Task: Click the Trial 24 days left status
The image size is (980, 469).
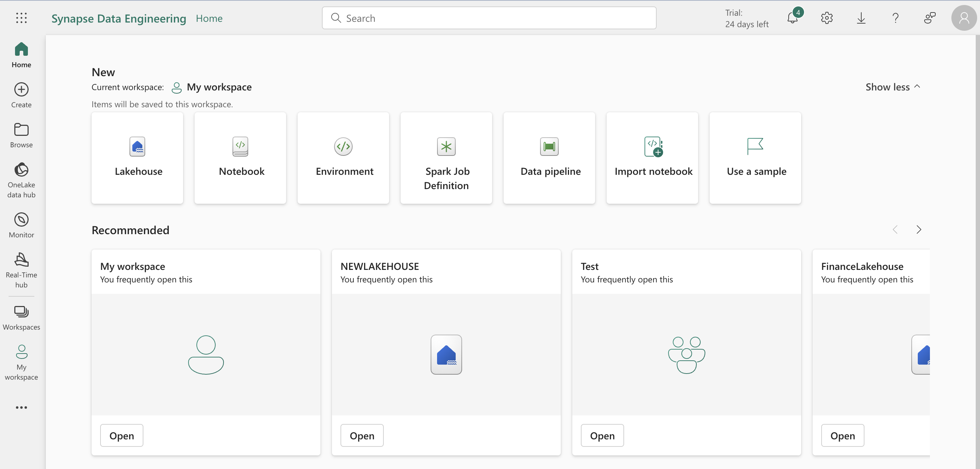Action: point(747,18)
